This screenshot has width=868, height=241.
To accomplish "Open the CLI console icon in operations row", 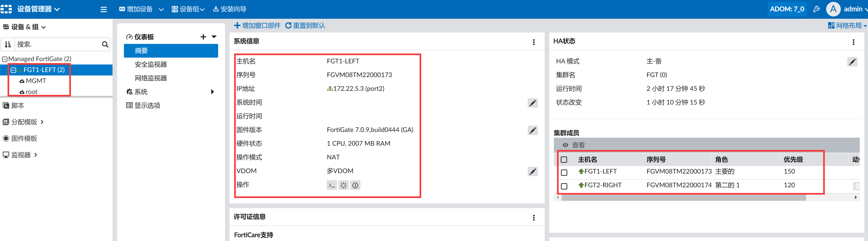I will click(332, 185).
